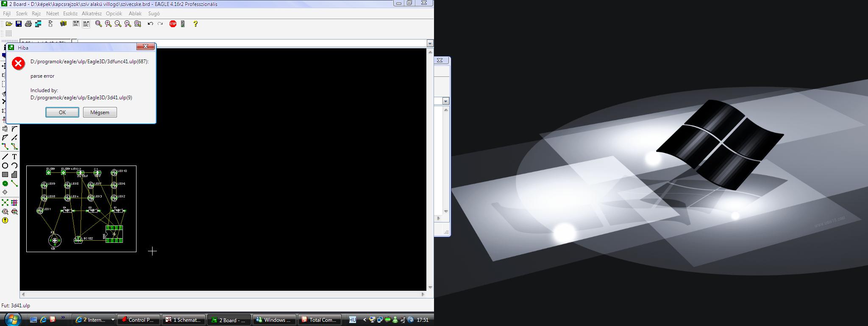This screenshot has width=868, height=326.
Task: Switch to the Total Commander taskbar button
Action: click(x=320, y=320)
